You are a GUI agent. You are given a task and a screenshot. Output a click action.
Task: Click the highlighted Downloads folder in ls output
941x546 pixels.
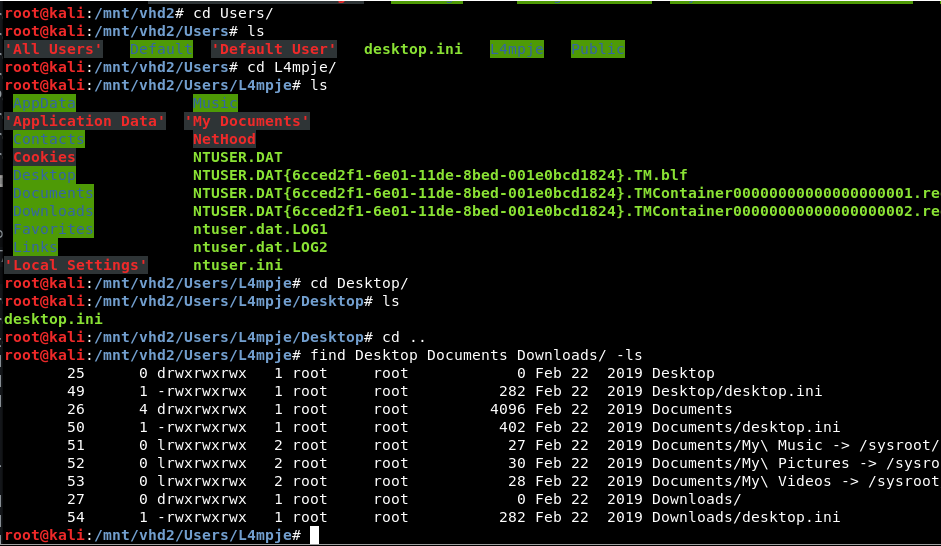click(53, 211)
